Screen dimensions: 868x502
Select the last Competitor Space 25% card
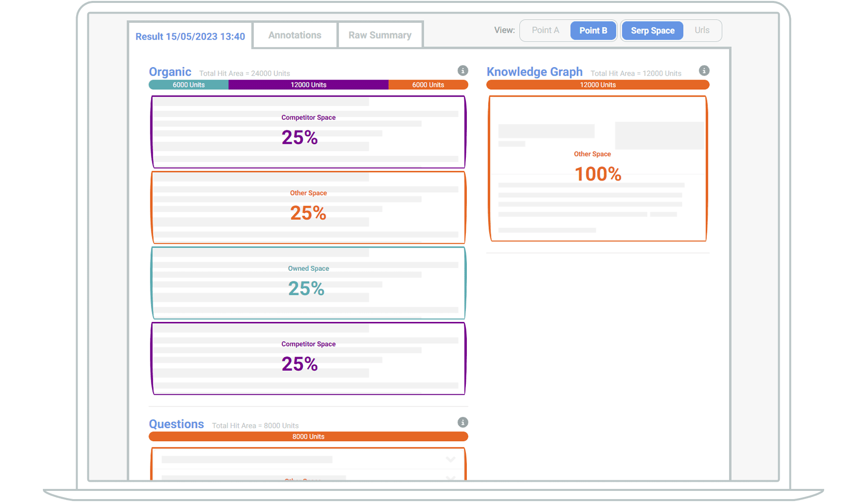pos(309,359)
